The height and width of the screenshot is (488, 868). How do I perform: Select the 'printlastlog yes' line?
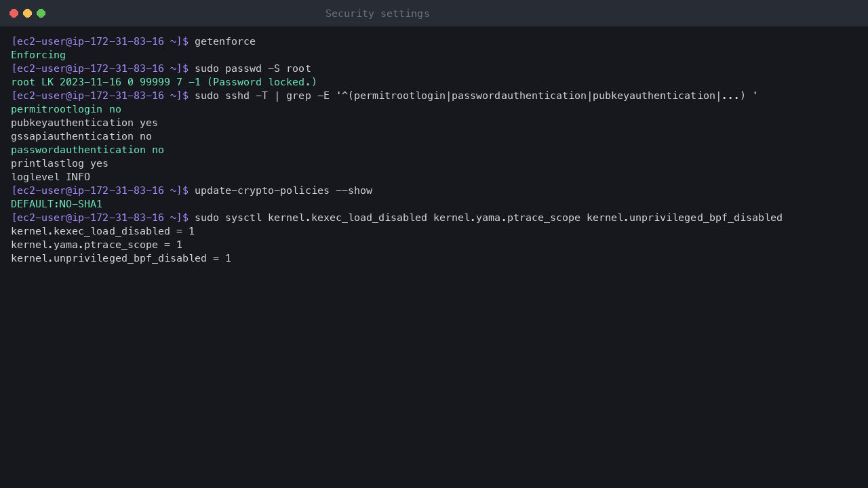pos(60,163)
